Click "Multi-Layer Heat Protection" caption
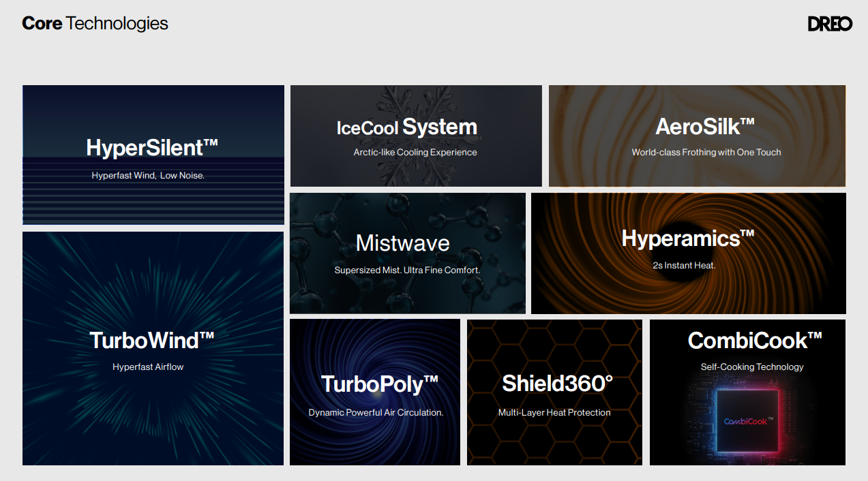 point(554,413)
